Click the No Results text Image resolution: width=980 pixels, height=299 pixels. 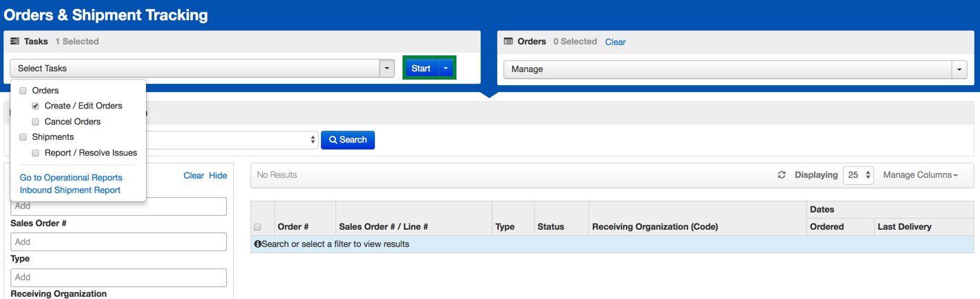click(277, 175)
